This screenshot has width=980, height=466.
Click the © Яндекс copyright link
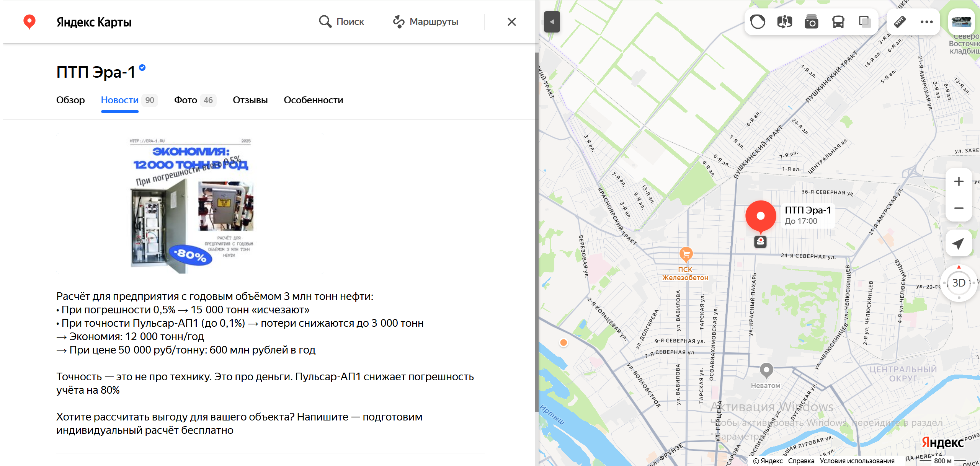[768, 461]
